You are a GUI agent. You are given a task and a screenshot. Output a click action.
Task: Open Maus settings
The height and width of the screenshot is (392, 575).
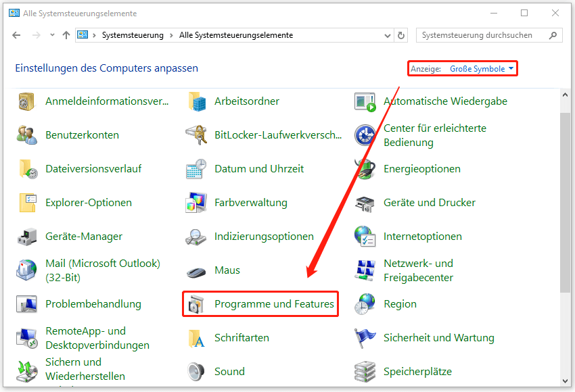(226, 270)
